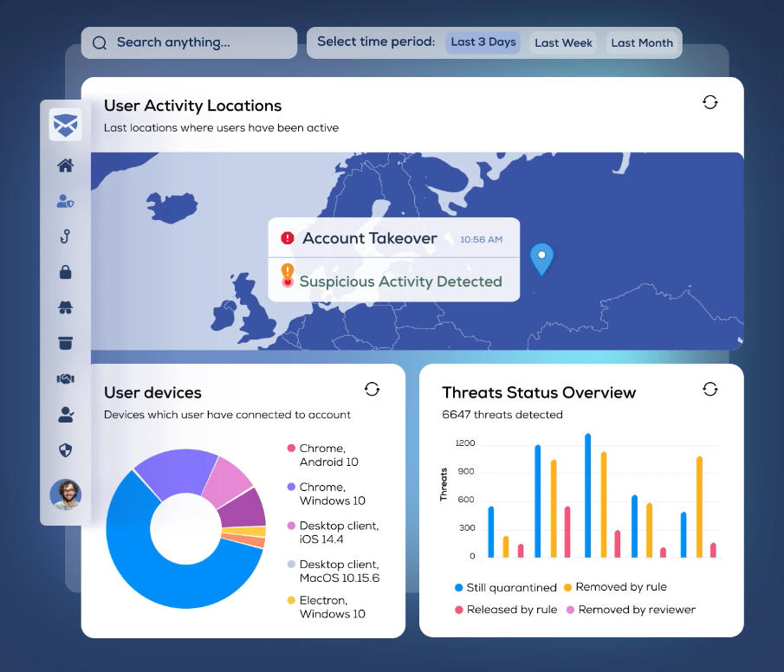
Task: Select the phishing hook icon in sidebar
Action: [x=66, y=236]
